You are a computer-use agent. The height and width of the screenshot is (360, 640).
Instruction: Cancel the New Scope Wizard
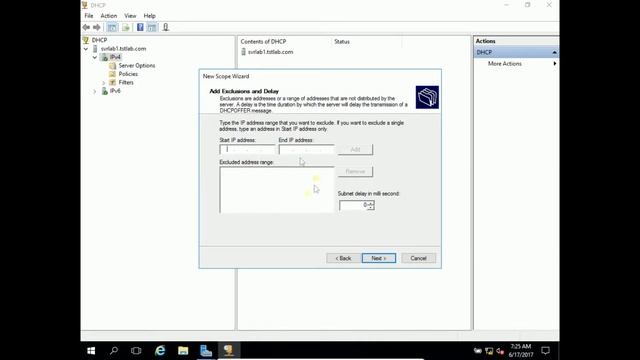418,258
